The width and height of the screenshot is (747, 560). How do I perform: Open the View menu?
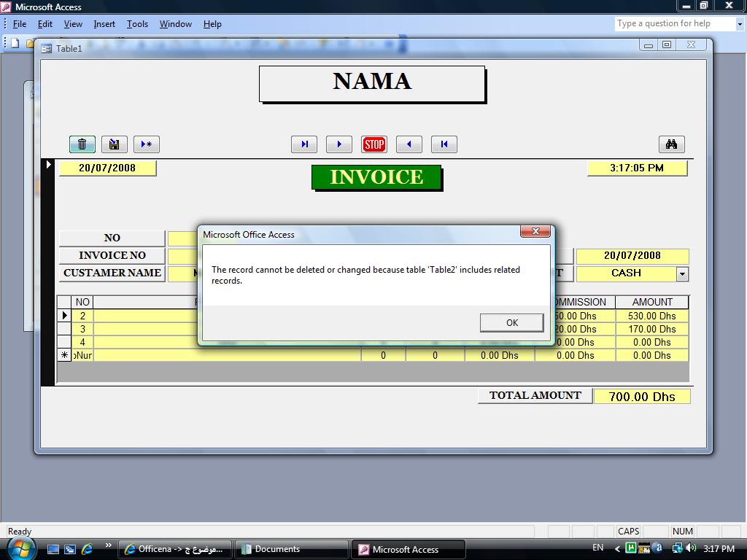coord(73,24)
